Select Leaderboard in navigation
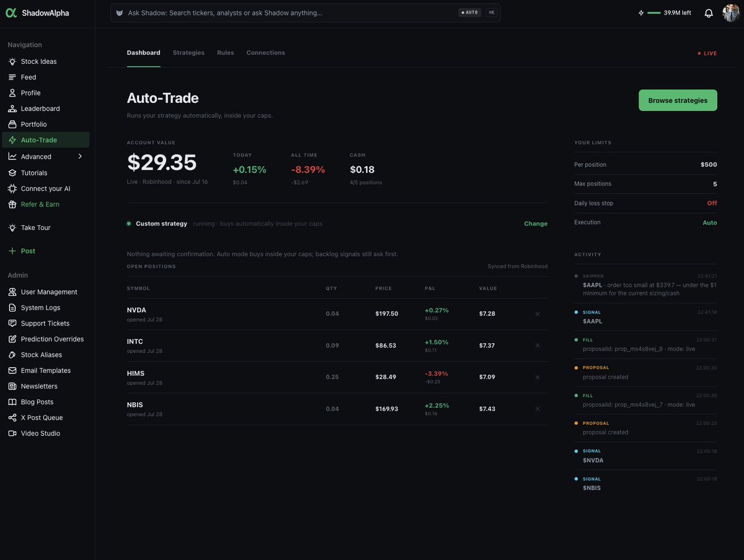Screen dimensions: 744x560 [x=46, y=109]
